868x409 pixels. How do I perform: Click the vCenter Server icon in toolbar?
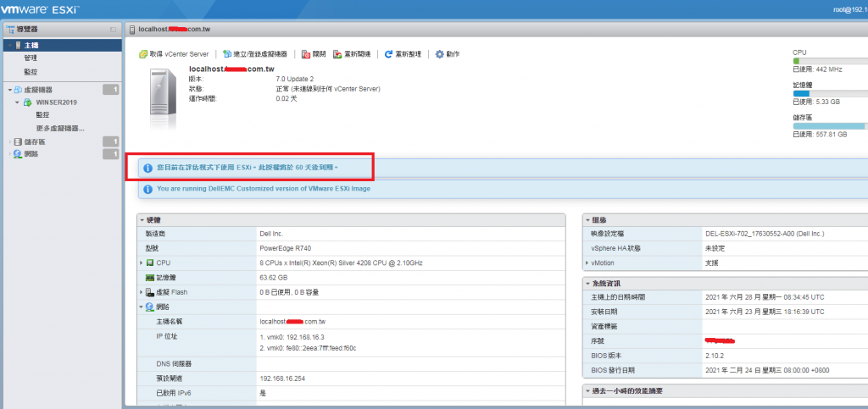(142, 54)
